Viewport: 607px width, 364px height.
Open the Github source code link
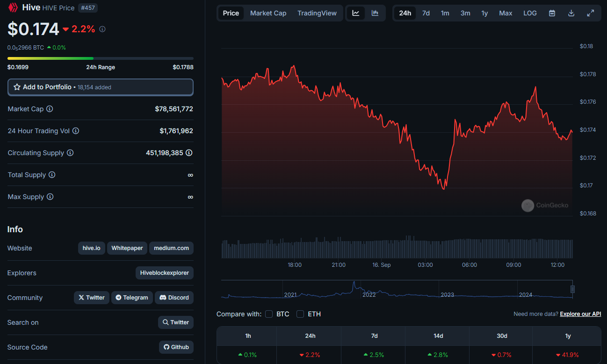[176, 347]
